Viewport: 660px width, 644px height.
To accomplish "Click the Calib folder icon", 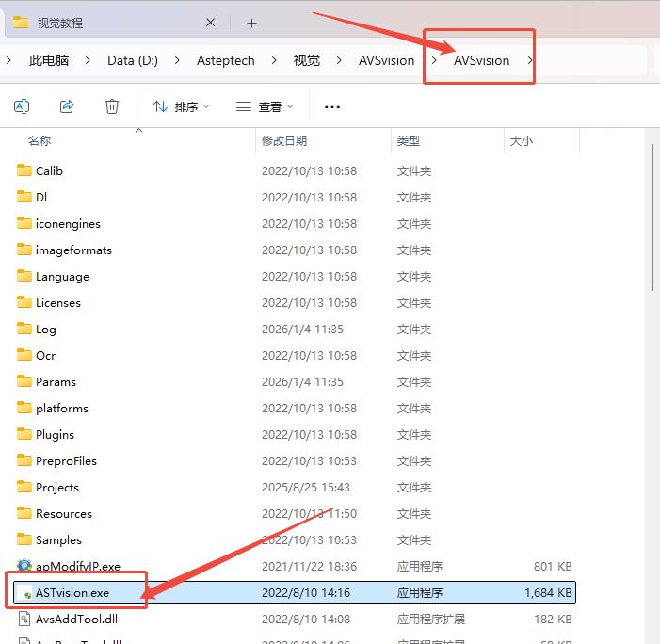I will click(x=25, y=171).
